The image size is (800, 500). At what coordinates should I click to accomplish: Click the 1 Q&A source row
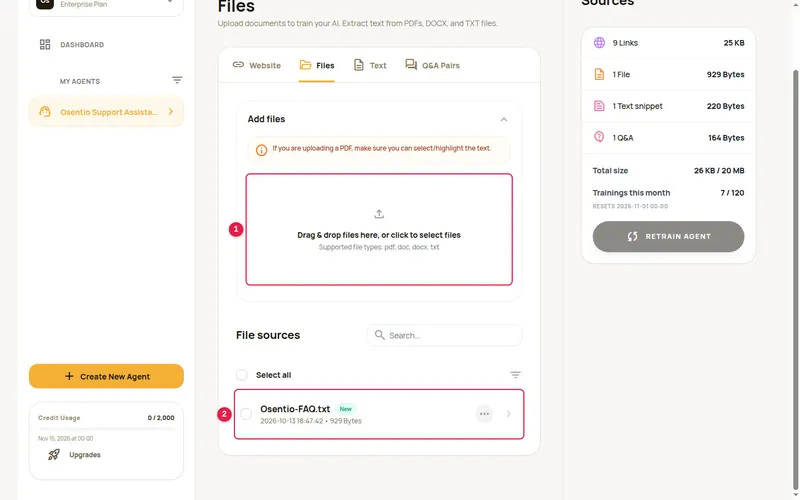coord(668,138)
